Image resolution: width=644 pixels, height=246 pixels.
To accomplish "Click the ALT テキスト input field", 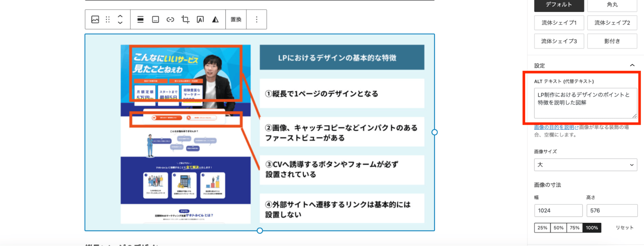I will 585,103.
